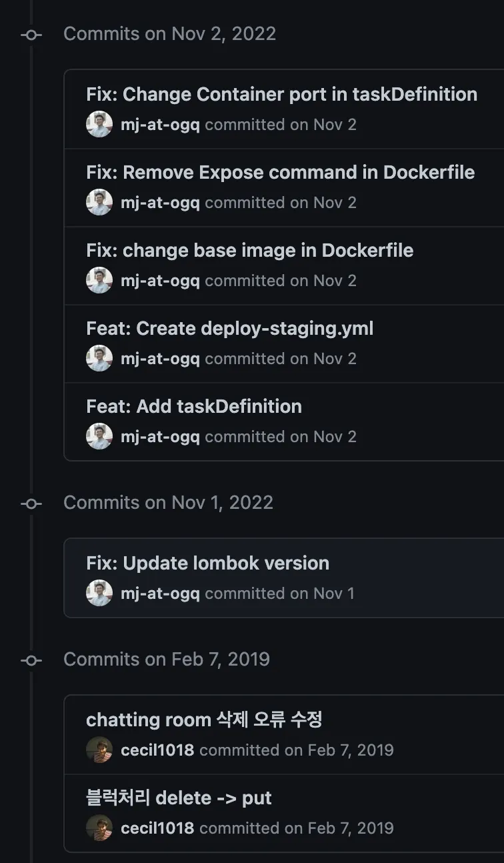Viewport: 504px width, 863px height.
Task: Click avatar beside 'Add taskDefinition' commit
Action: tap(99, 437)
